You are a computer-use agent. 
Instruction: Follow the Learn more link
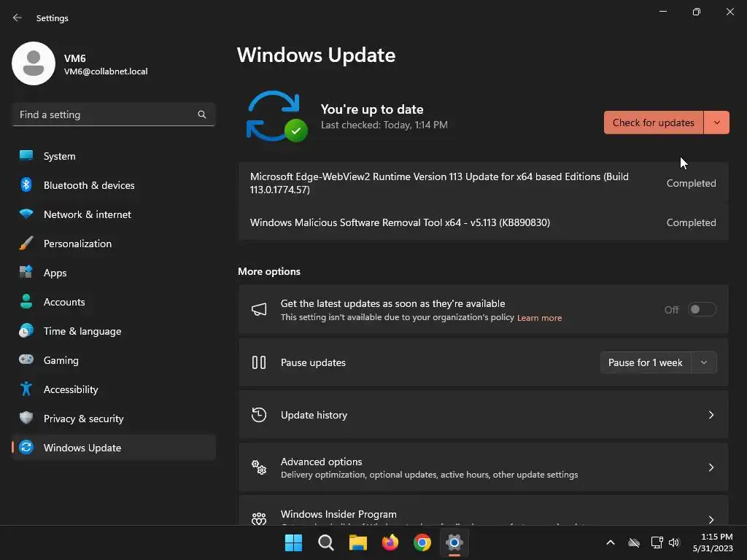(539, 318)
